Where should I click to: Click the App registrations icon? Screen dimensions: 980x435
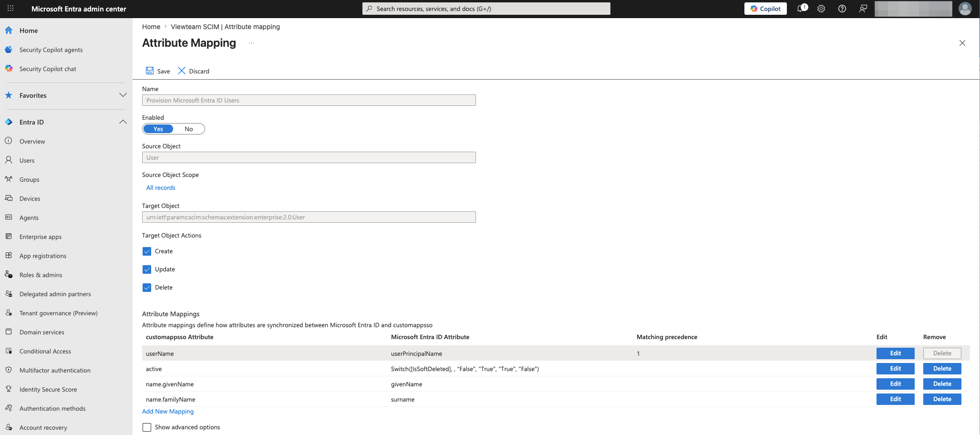pos(9,255)
